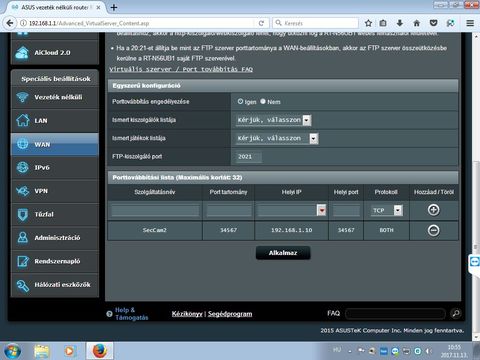This screenshot has height=360, width=480.
Task: Click the Helyi port input field
Action: click(346, 210)
